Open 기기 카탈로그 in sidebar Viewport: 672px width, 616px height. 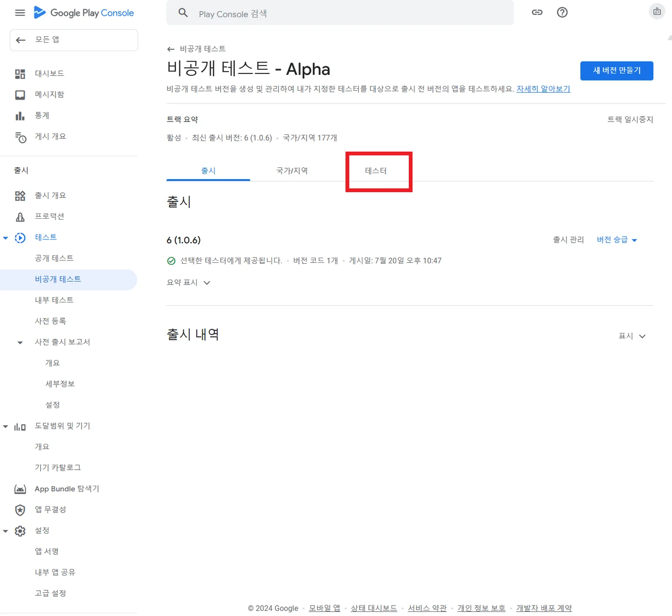[58, 468]
